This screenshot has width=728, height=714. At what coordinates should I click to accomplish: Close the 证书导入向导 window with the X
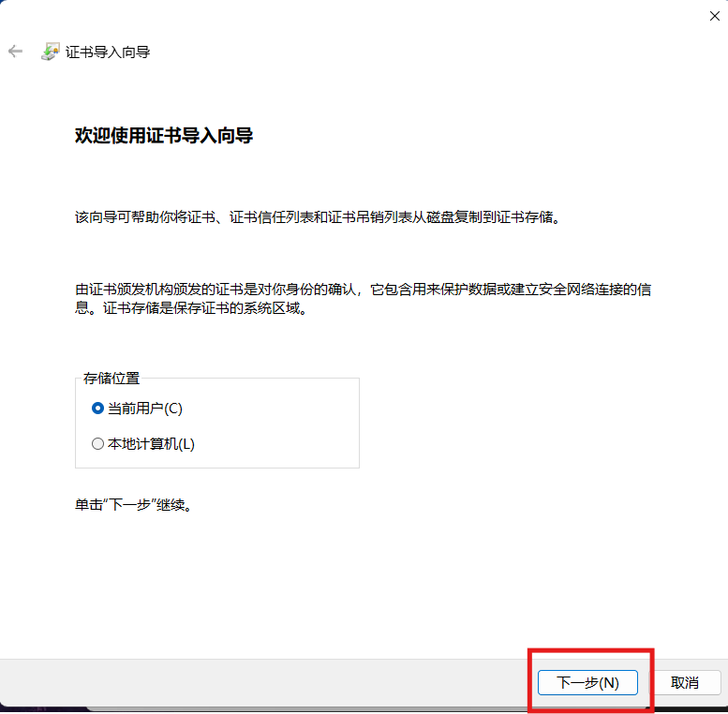tap(715, 14)
